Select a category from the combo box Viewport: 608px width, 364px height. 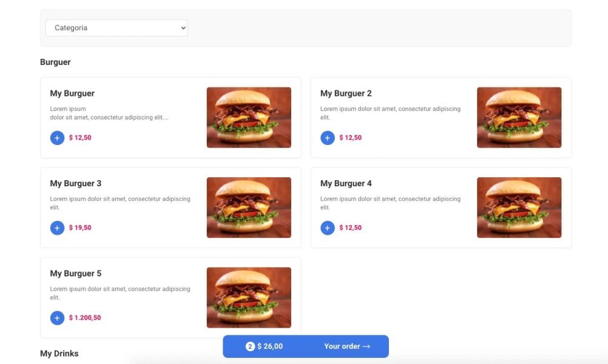(x=117, y=27)
